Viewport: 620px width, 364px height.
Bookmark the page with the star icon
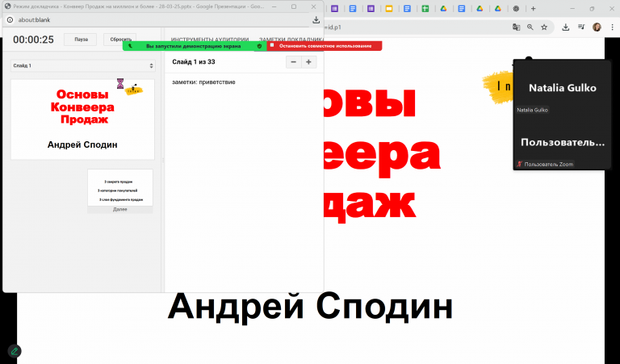point(544,27)
